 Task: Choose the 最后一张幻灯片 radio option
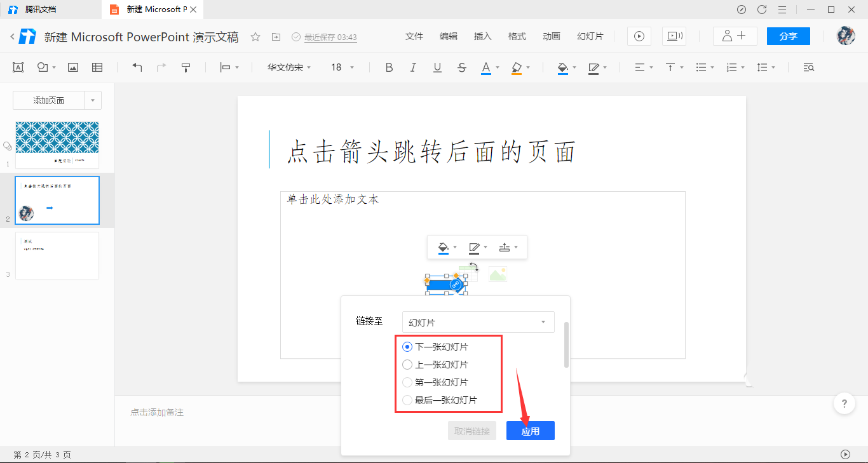(x=407, y=399)
